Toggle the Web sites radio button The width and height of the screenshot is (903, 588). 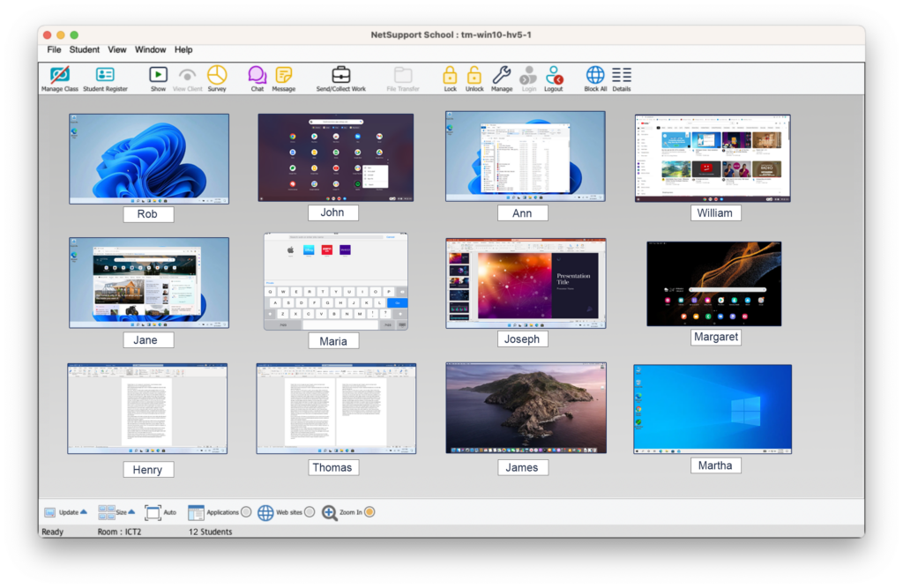(310, 512)
